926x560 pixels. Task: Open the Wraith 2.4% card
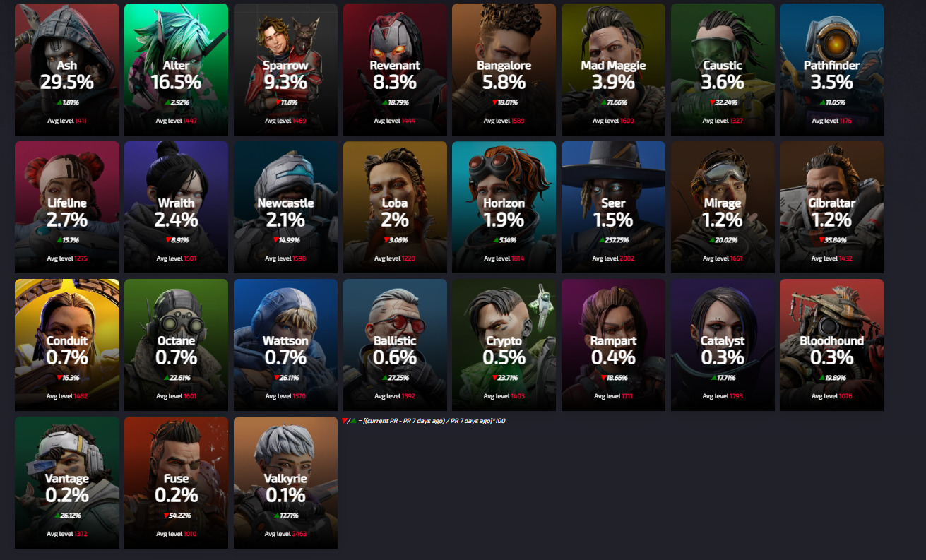pos(176,207)
